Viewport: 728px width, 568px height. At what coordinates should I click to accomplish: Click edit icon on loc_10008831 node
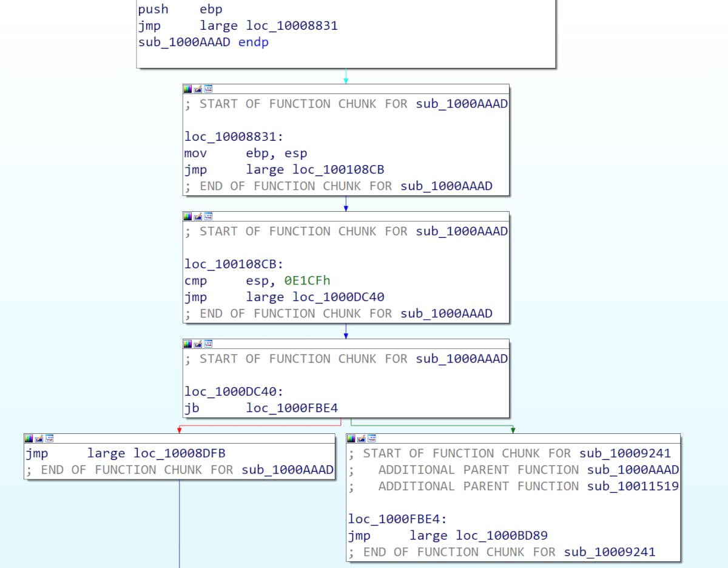(x=198, y=89)
